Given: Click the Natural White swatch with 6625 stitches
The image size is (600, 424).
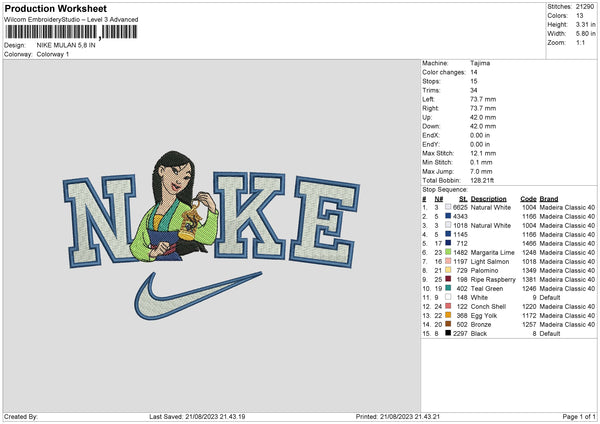Looking at the screenshot, I should pyautogui.click(x=448, y=207).
